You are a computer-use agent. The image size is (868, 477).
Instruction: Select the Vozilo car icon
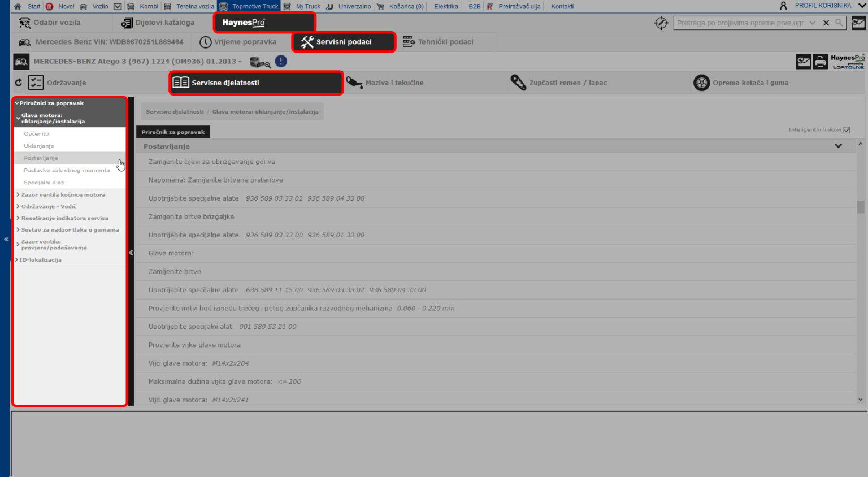84,7
